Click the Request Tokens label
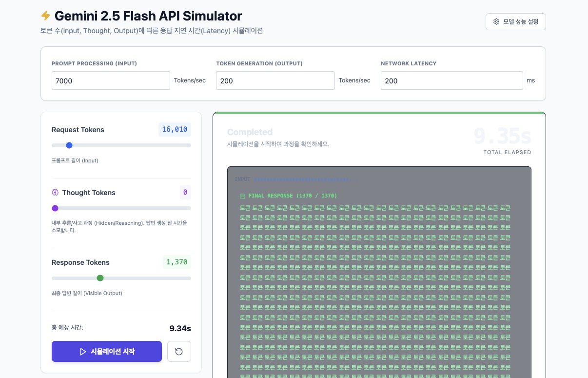The width and height of the screenshot is (588, 378). point(78,130)
